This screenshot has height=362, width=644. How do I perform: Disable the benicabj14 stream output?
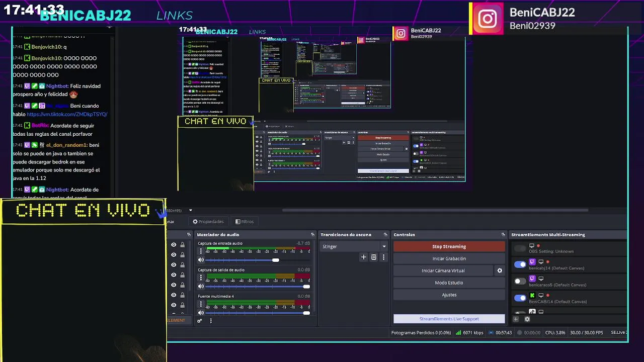520,264
